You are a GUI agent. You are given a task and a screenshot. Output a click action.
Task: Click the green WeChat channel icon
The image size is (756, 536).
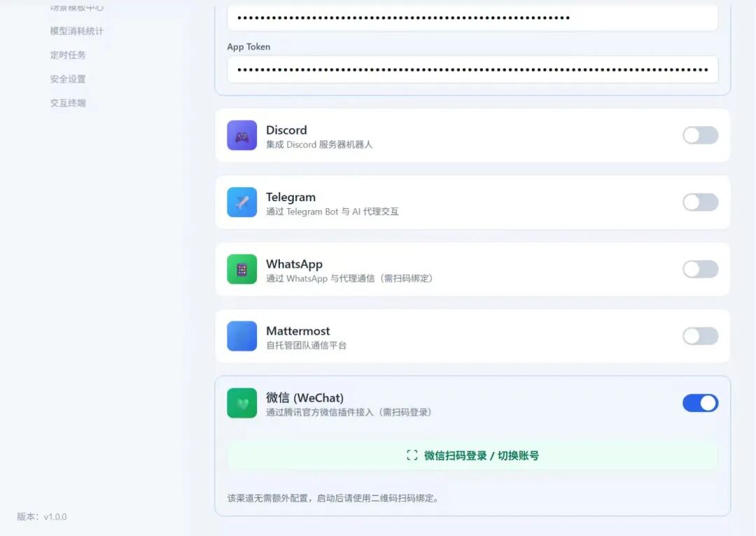click(x=241, y=403)
